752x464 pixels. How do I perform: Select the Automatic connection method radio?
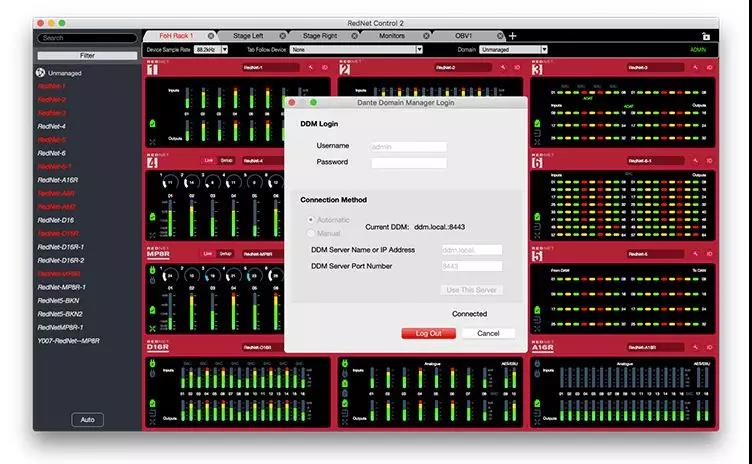point(311,220)
